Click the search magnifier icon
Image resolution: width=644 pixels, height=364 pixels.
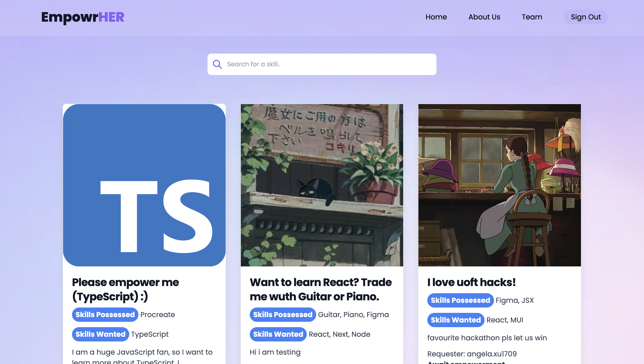click(x=217, y=64)
